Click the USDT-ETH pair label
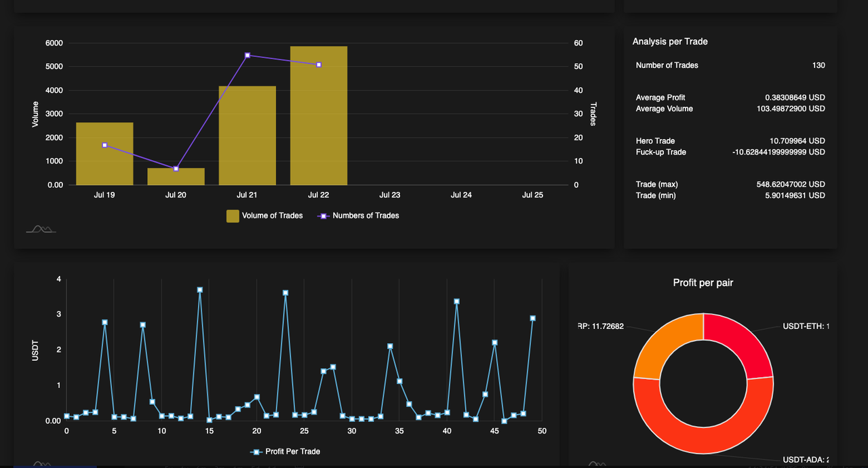 (806, 326)
